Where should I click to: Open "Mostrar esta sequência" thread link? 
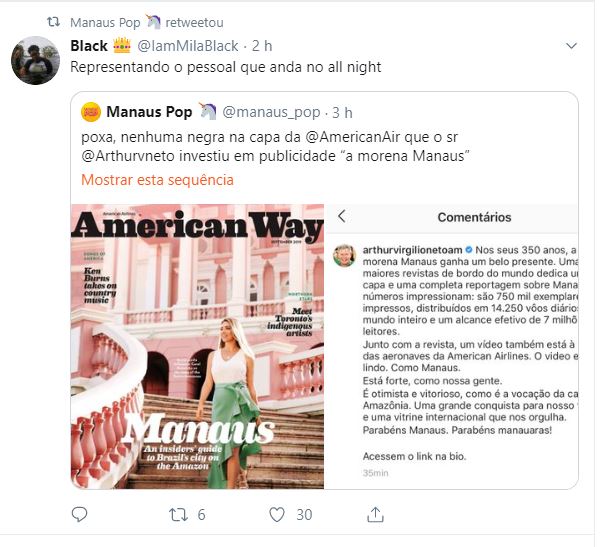pyautogui.click(x=158, y=180)
